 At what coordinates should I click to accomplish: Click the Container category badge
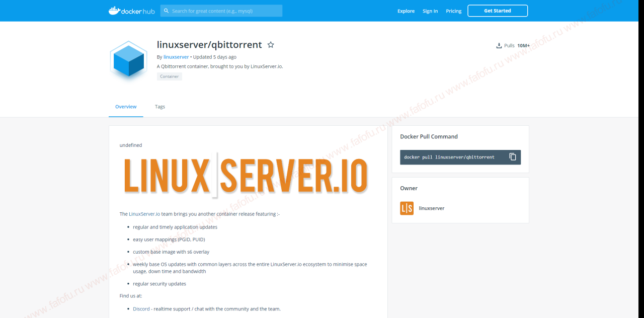coord(170,76)
